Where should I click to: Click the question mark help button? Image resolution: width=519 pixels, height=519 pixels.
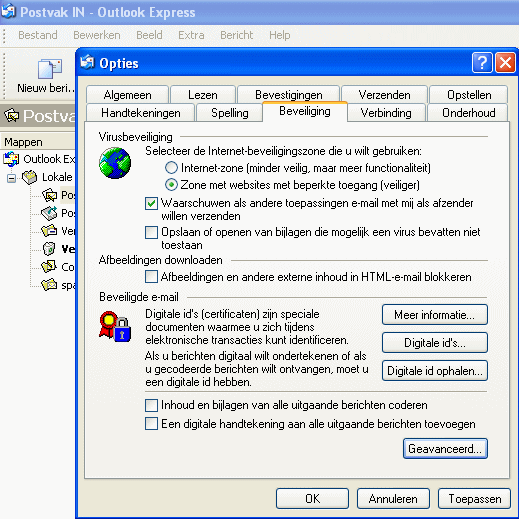482,62
